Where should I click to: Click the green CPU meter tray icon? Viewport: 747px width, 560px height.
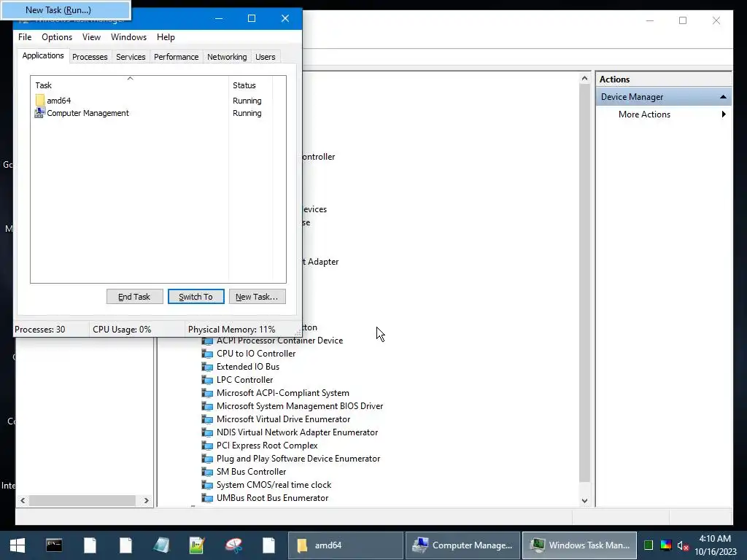(649, 545)
